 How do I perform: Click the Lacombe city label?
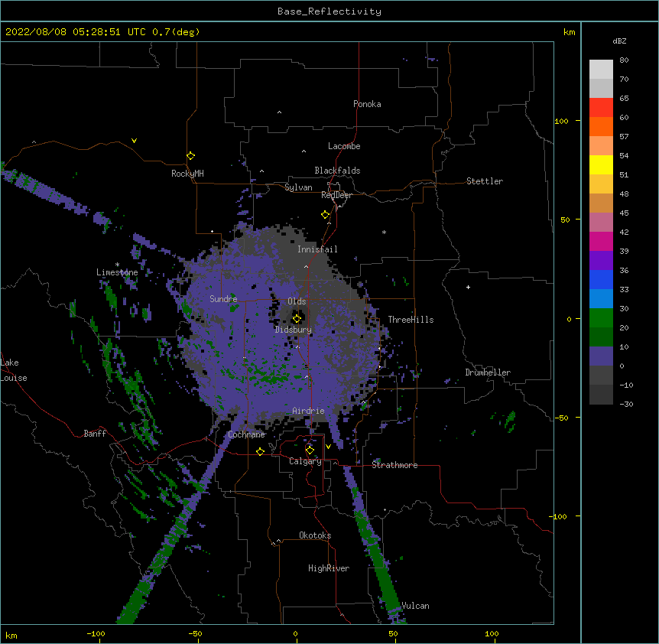point(344,146)
